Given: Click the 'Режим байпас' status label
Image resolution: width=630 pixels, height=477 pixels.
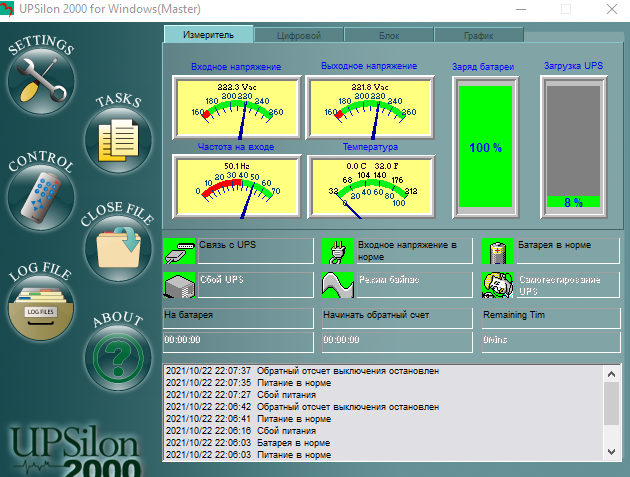Looking at the screenshot, I should [414, 285].
